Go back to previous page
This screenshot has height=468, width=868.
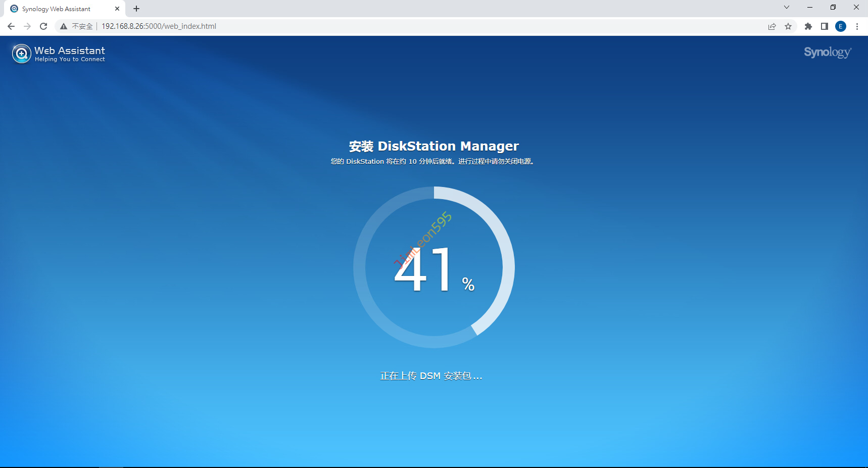(x=11, y=26)
